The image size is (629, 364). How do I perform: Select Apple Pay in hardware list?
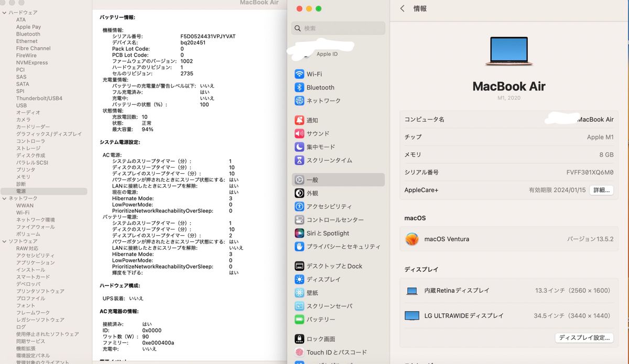pyautogui.click(x=28, y=27)
